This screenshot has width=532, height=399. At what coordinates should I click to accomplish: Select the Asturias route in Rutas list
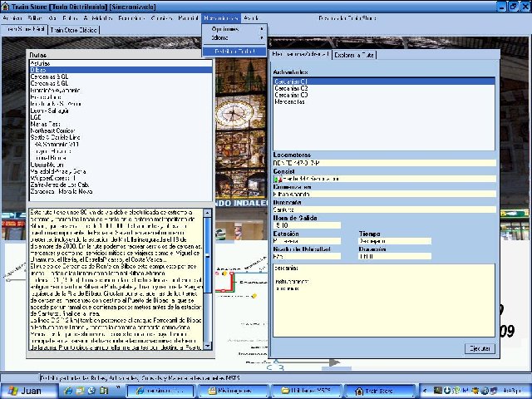click(41, 63)
